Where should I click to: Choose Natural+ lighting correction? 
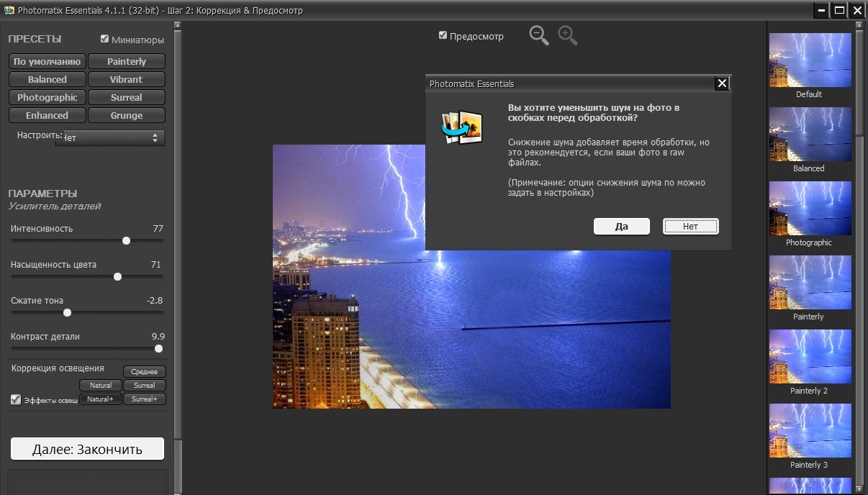tap(101, 399)
